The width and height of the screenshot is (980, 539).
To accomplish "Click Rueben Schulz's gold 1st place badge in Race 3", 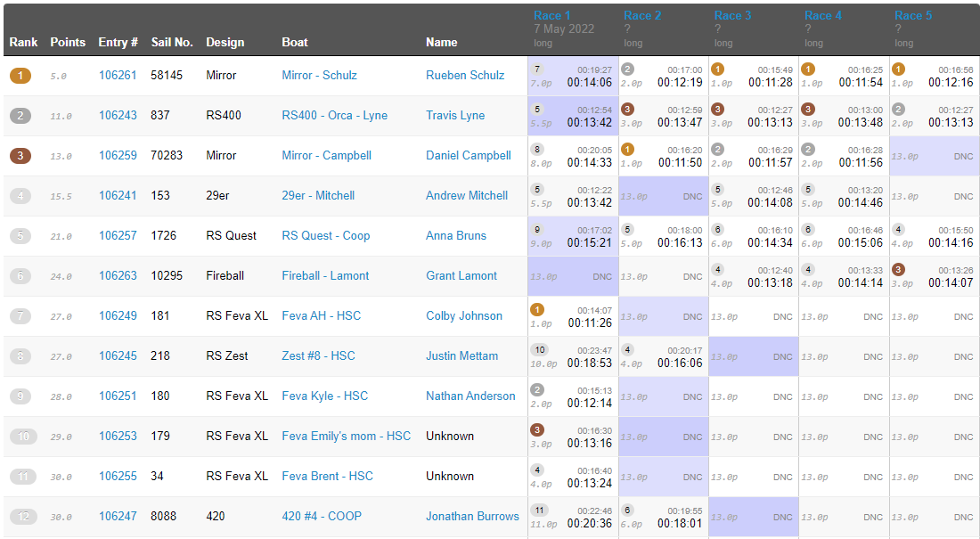I will (717, 69).
